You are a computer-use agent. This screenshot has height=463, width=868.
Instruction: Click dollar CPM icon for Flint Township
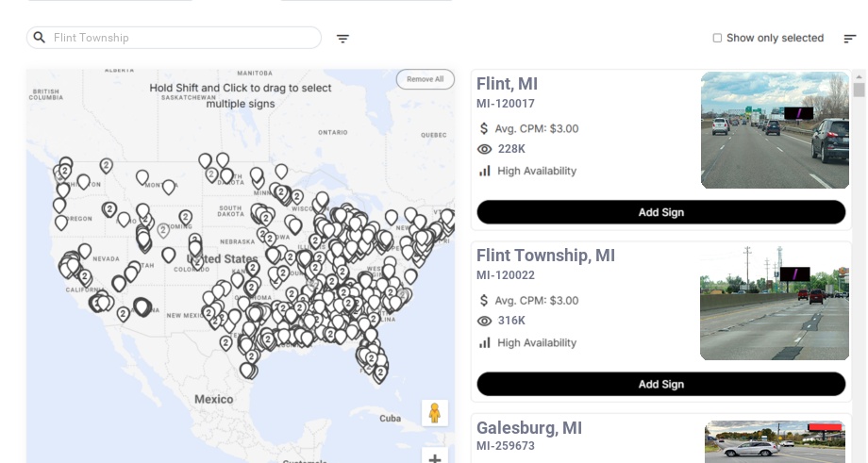485,301
